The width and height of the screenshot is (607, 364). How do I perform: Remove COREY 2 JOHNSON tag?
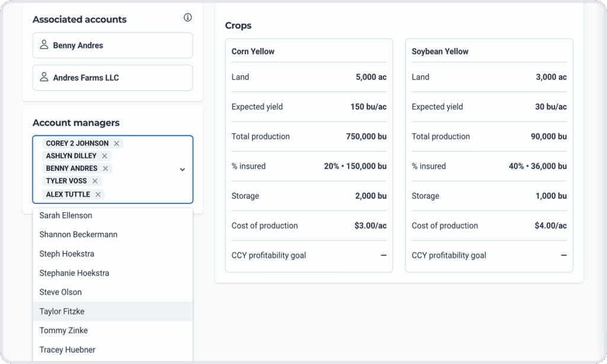click(117, 143)
